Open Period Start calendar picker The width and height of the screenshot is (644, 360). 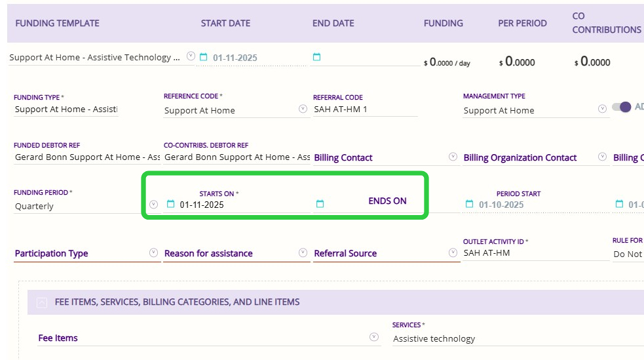pos(469,204)
